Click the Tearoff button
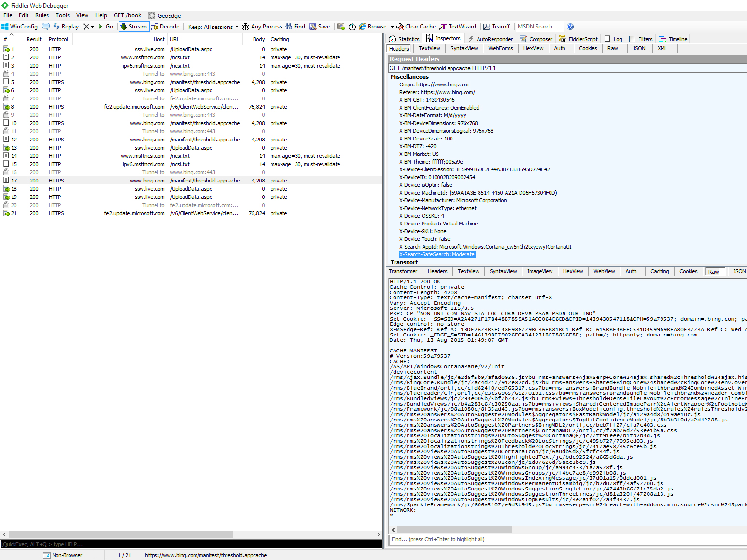This screenshot has width=747, height=560. coord(496,27)
